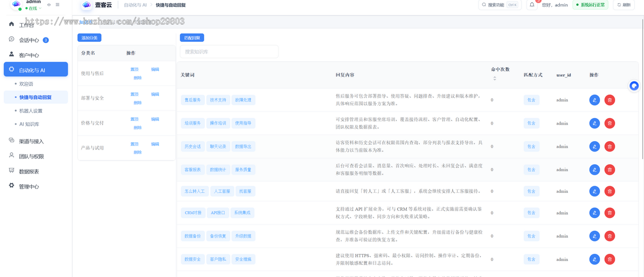Click 编辑 for 使用与售后 category
The height and width of the screenshot is (277, 644).
point(155,69)
